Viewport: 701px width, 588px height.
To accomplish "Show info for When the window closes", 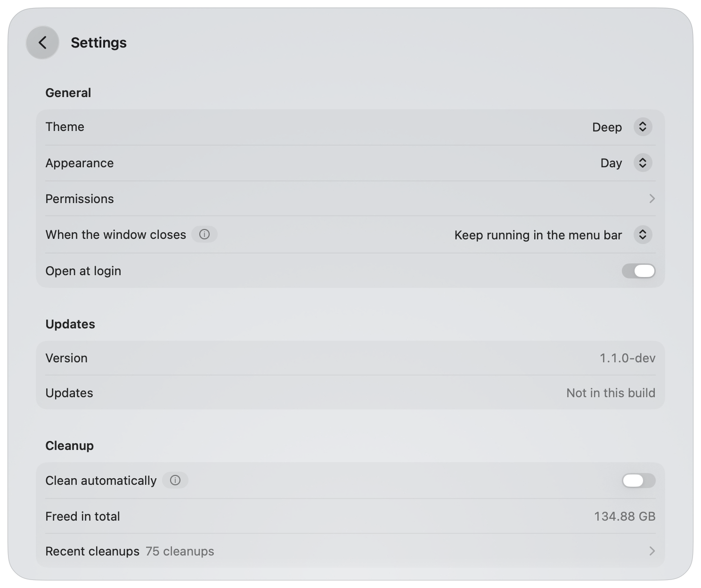I will pos(204,234).
